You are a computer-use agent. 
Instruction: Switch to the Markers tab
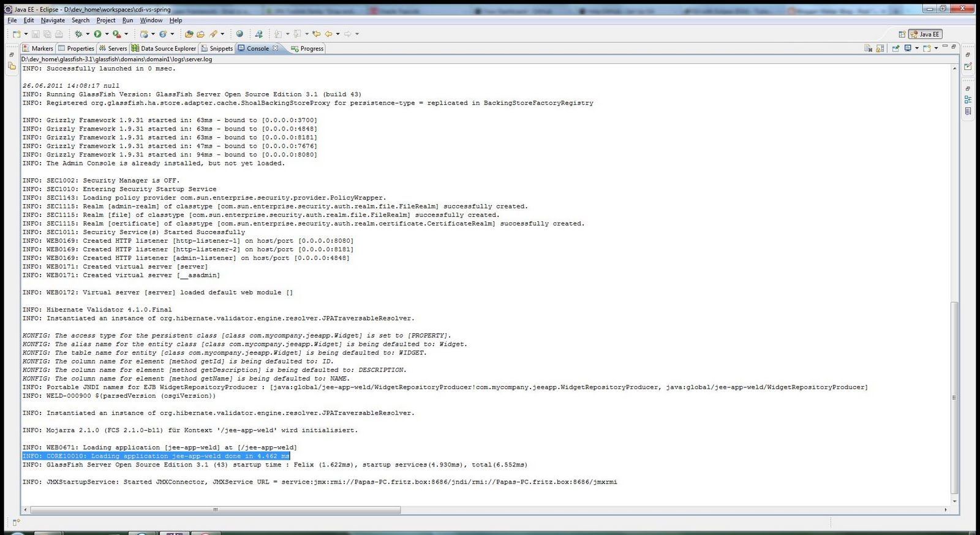(x=38, y=48)
